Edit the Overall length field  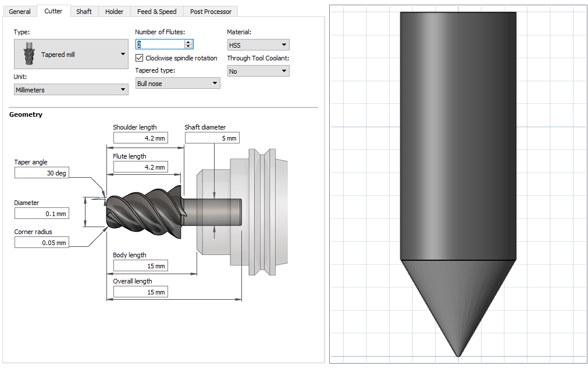point(141,292)
